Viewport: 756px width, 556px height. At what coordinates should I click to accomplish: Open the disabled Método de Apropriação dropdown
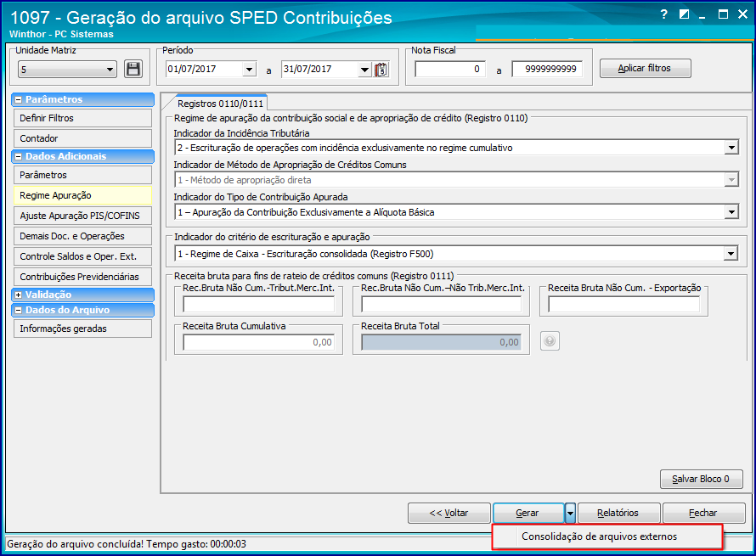pyautogui.click(x=731, y=180)
